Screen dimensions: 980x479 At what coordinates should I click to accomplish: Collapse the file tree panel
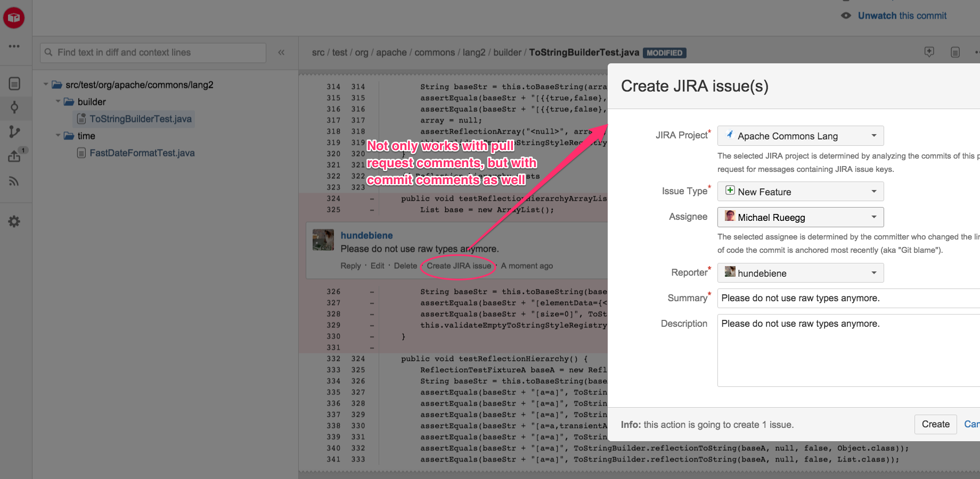tap(281, 52)
